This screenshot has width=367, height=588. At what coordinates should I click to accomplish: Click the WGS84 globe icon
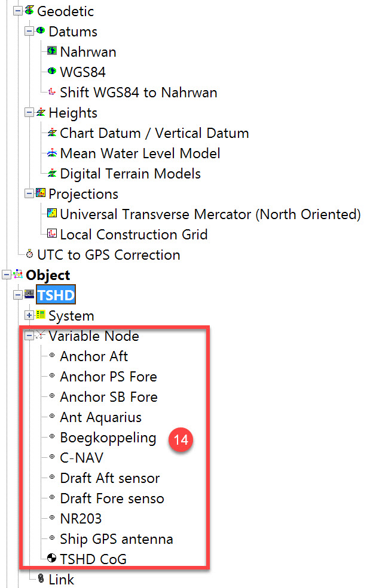(52, 72)
